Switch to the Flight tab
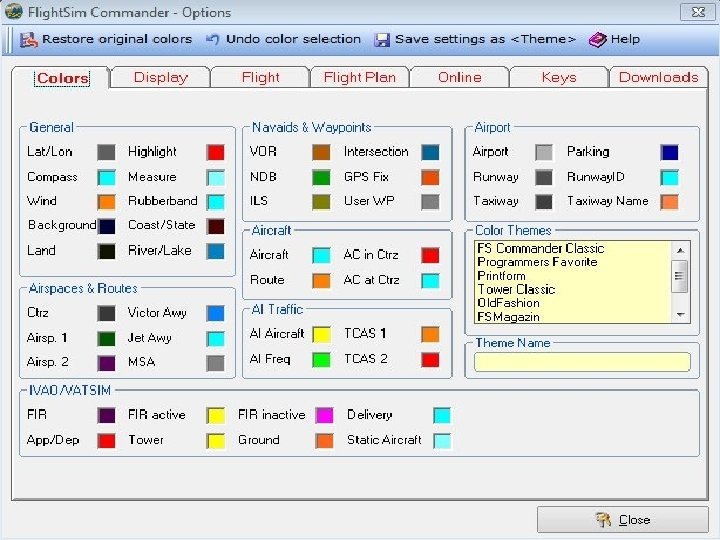The height and width of the screenshot is (540, 720). click(260, 77)
